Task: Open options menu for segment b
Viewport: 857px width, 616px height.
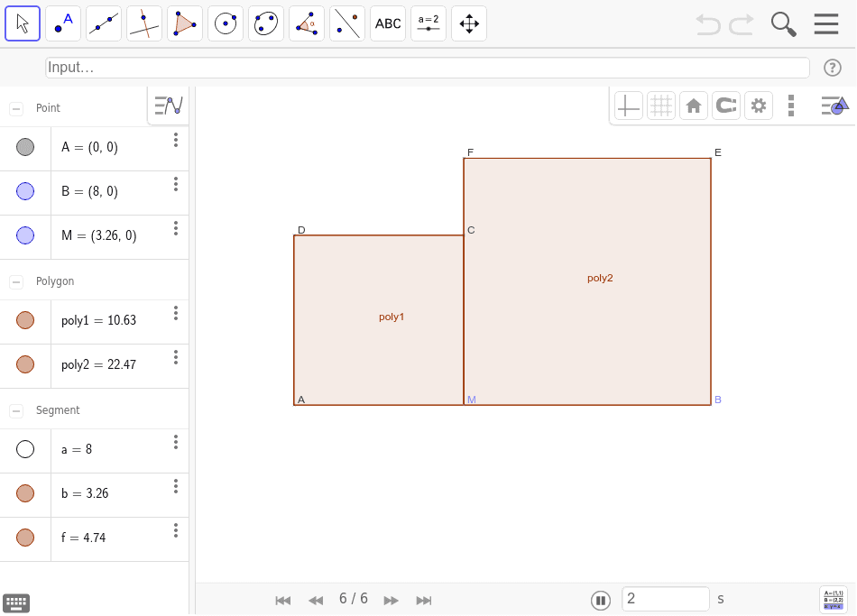Action: 176,486
